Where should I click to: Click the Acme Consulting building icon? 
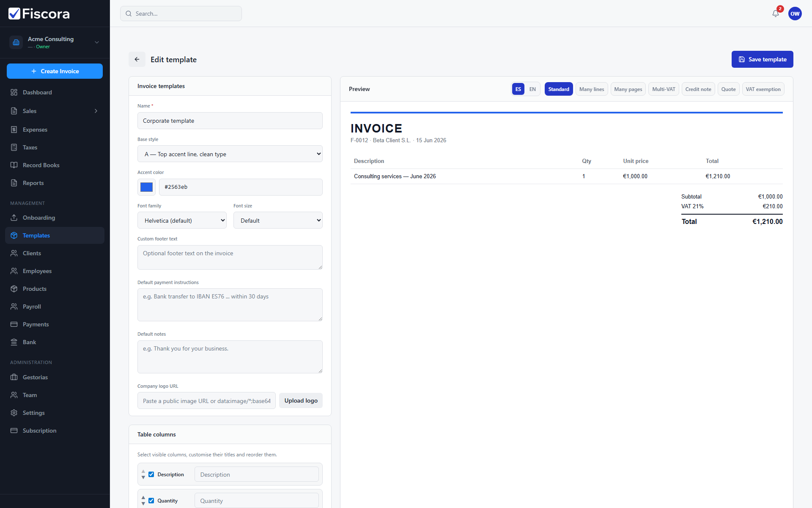(16, 42)
